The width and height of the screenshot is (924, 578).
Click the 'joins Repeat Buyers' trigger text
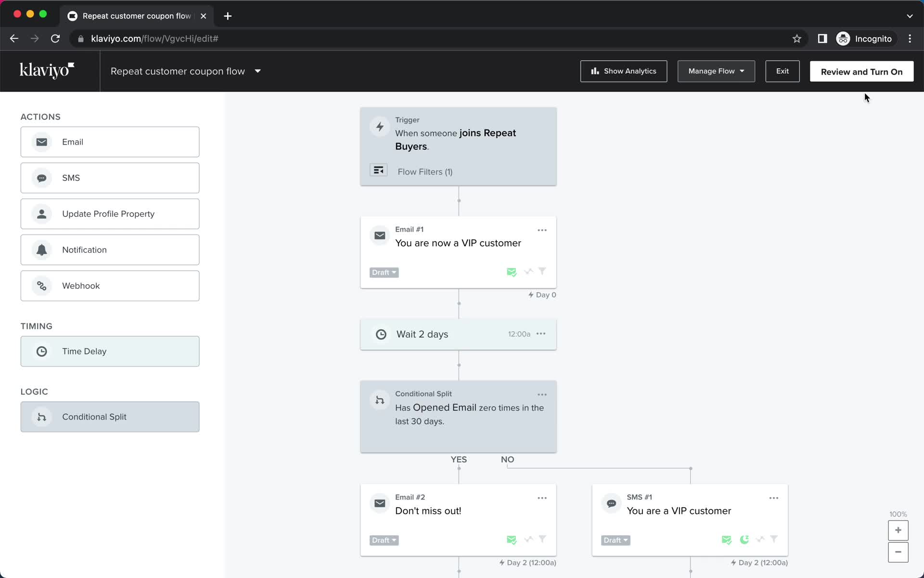click(455, 140)
